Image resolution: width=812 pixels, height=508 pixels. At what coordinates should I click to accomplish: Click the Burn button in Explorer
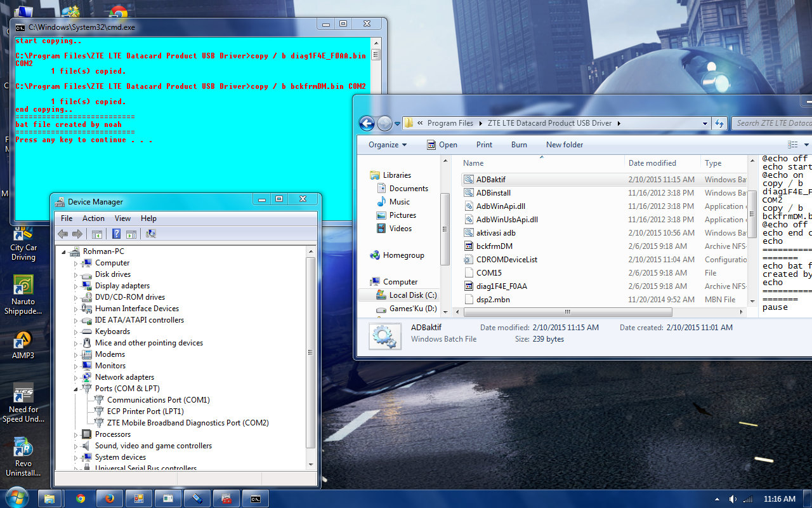pos(518,145)
